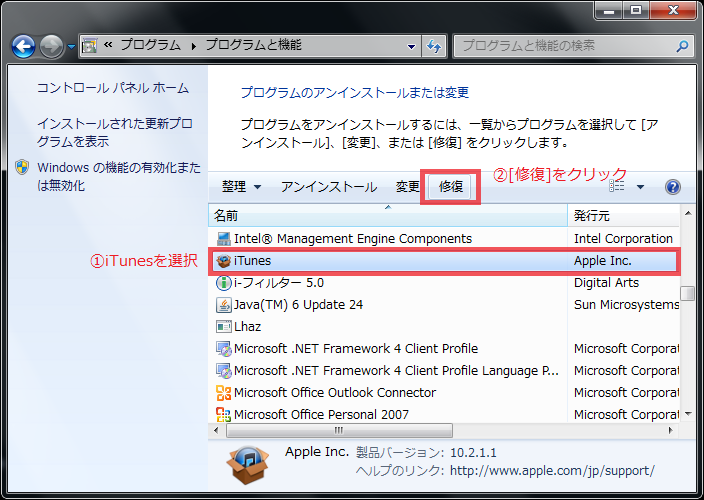Open the apple.com/jp/support help link
Image resolution: width=704 pixels, height=500 pixels.
[552, 470]
